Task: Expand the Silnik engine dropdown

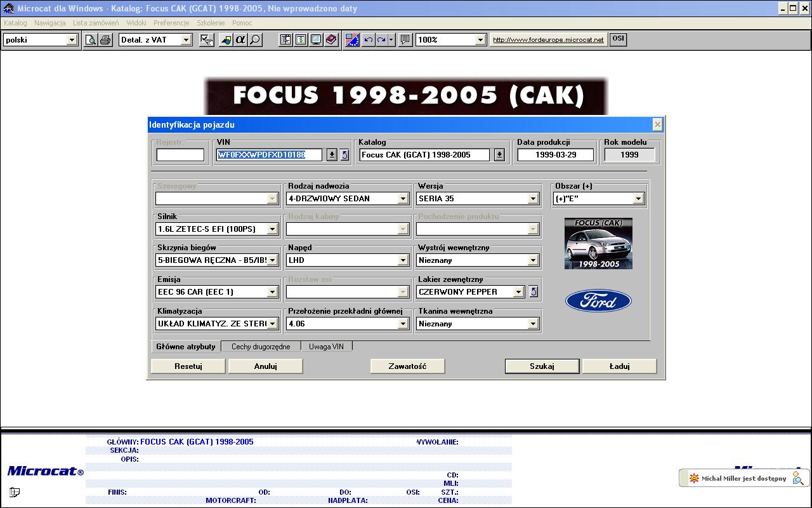Action: (x=272, y=229)
